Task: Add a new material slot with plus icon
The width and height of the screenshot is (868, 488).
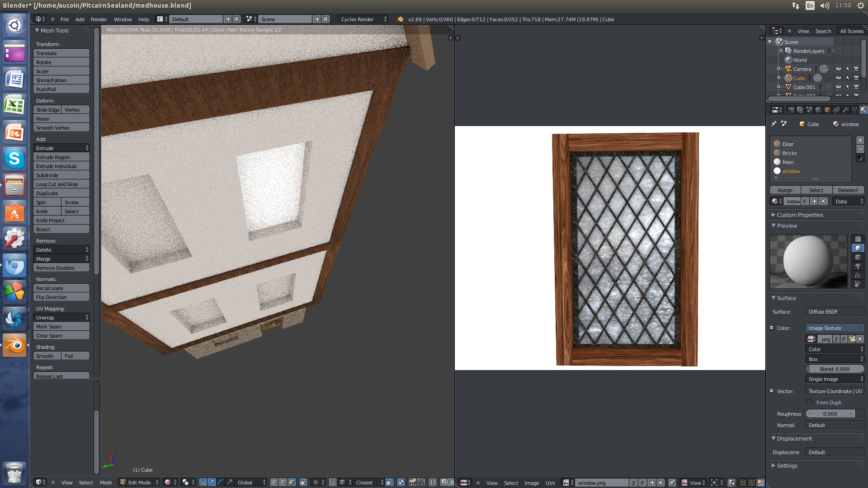Action: (860, 140)
